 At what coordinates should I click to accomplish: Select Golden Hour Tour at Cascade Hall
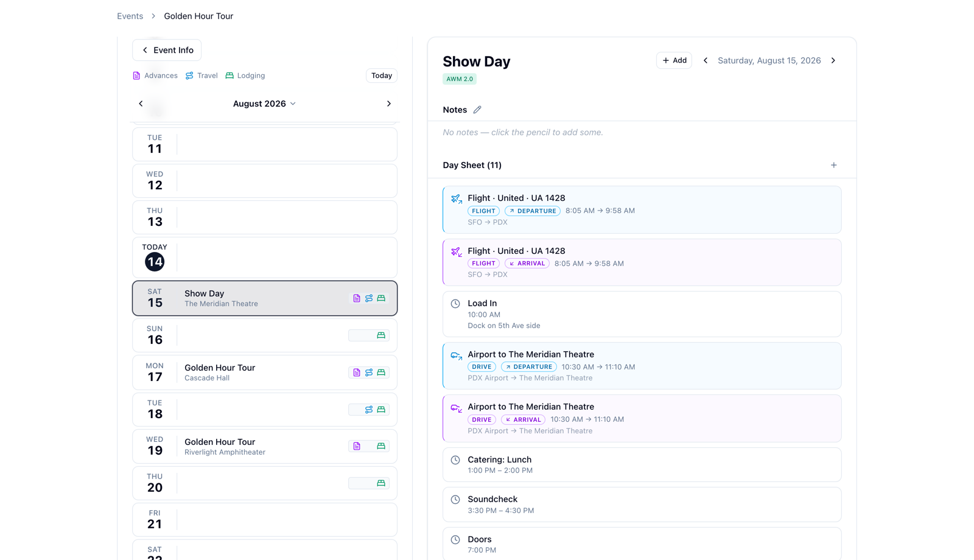pyautogui.click(x=265, y=373)
